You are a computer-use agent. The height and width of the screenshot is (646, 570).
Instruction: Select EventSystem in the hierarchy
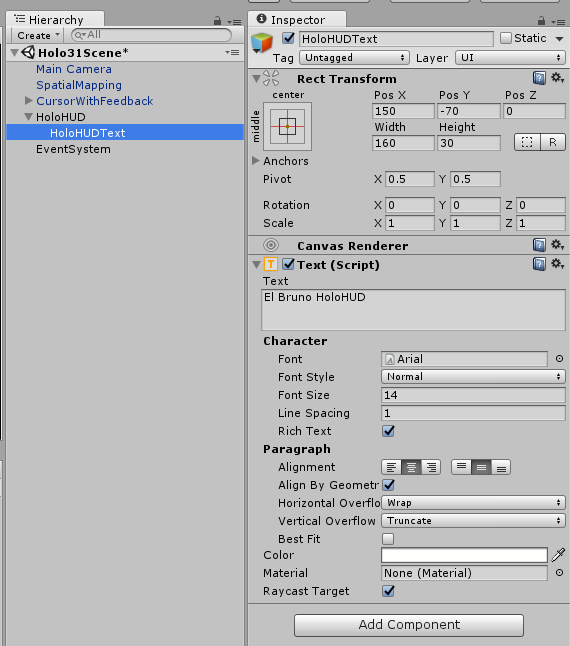click(x=73, y=149)
